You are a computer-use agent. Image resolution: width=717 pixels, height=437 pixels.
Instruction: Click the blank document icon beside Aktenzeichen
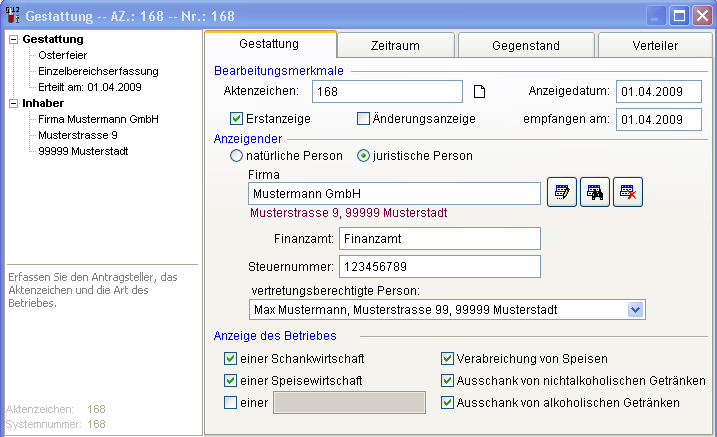point(479,93)
